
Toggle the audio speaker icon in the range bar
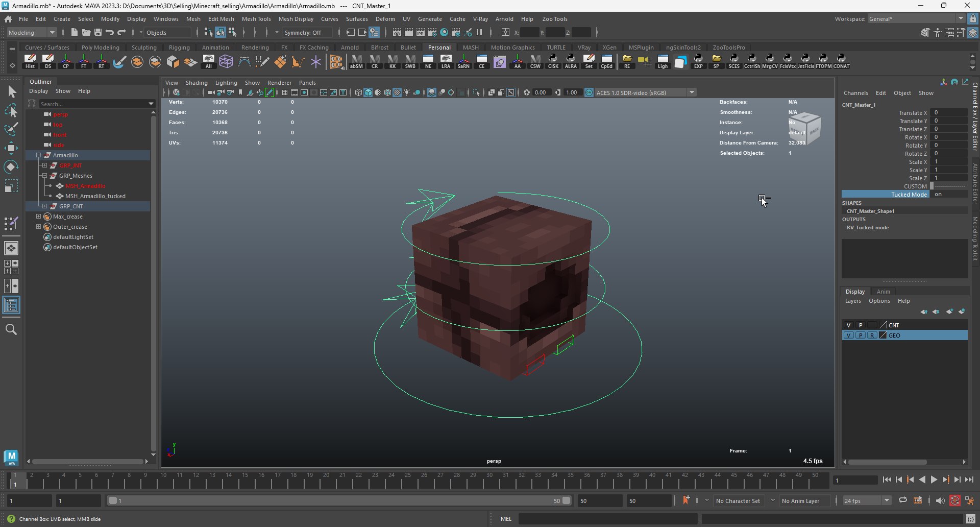pyautogui.click(x=940, y=500)
